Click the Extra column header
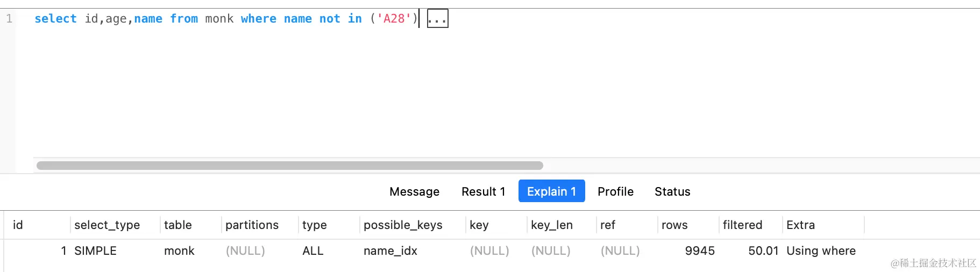980x272 pixels. pyautogui.click(x=800, y=225)
